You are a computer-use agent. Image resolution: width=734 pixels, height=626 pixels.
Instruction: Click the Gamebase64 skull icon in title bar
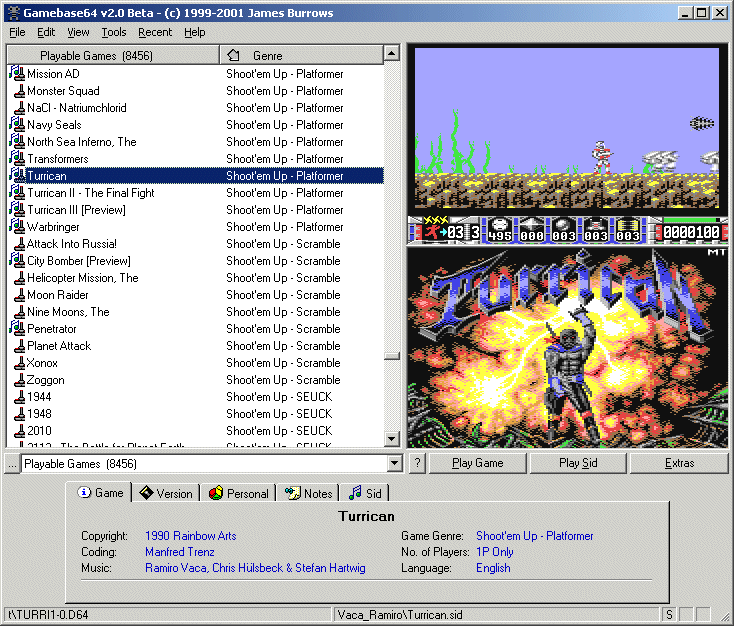(14, 13)
